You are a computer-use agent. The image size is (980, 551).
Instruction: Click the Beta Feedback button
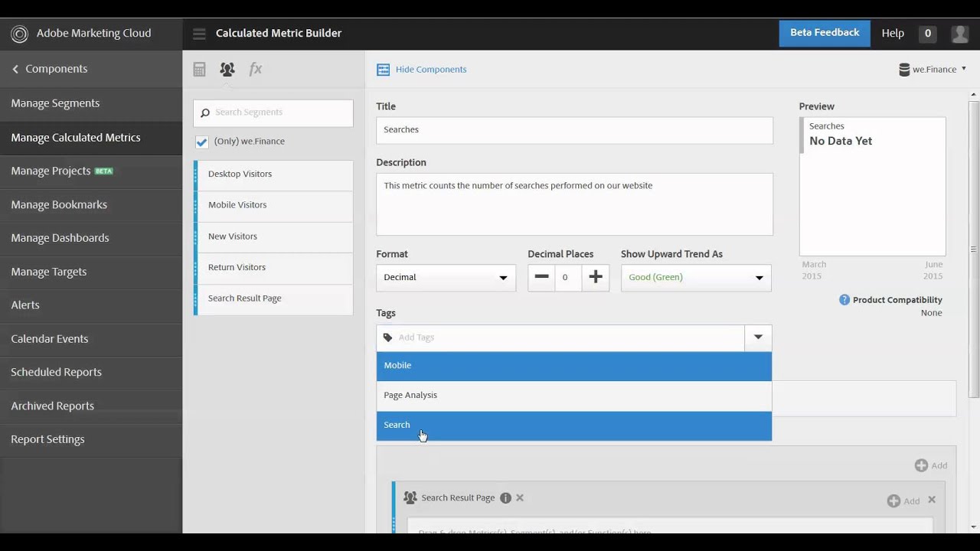[825, 33]
